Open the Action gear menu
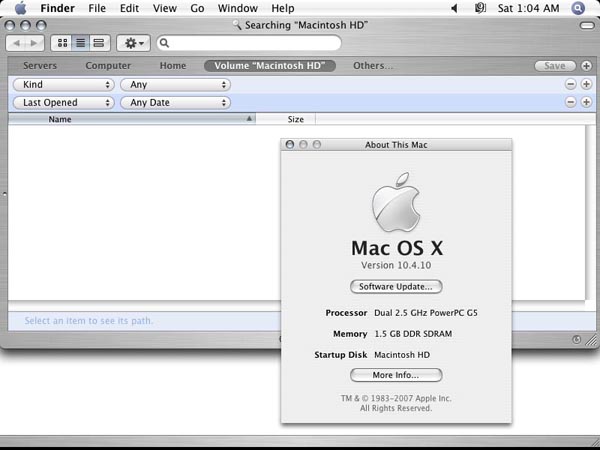 [x=134, y=43]
